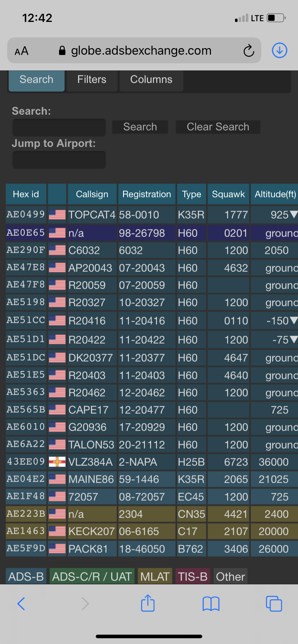Click the US flag in KECK207 row
This screenshot has width=298, height=644.
(57, 531)
